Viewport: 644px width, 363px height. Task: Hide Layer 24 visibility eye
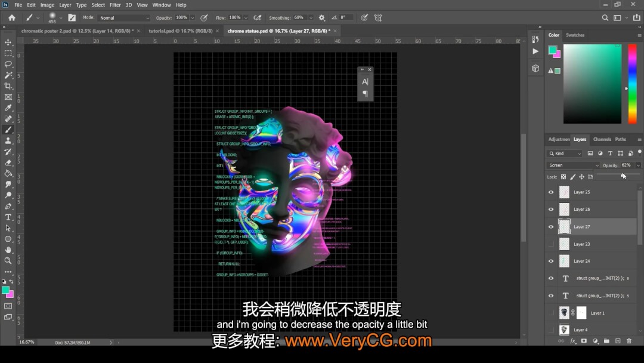click(551, 261)
